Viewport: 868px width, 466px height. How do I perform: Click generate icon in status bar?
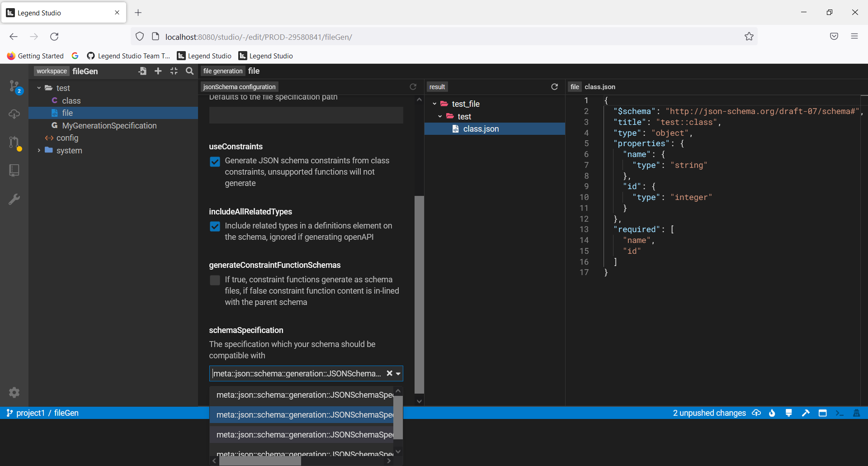click(789, 413)
